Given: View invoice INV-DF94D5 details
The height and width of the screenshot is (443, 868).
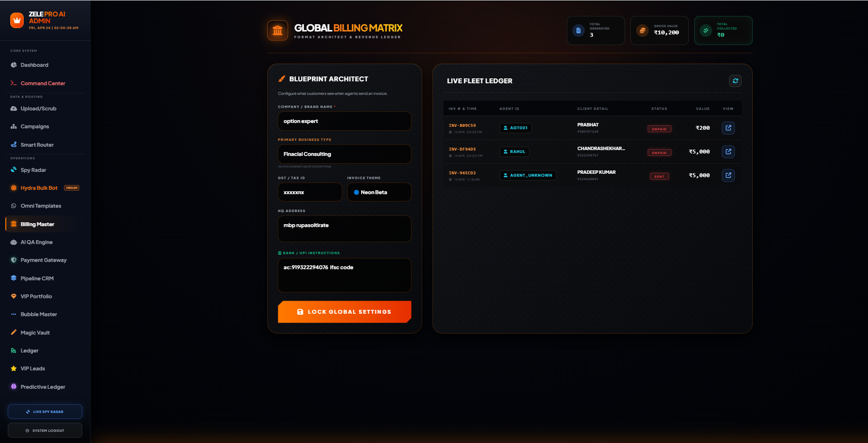Looking at the screenshot, I should point(728,152).
